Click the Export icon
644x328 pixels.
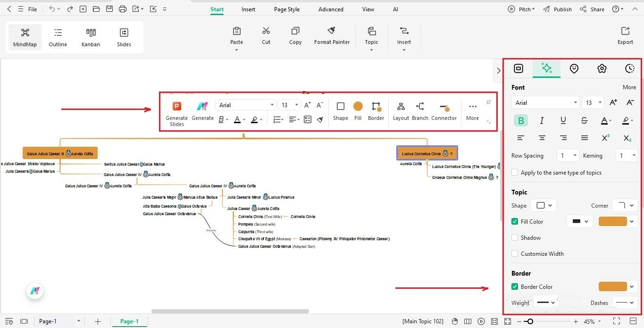625,31
